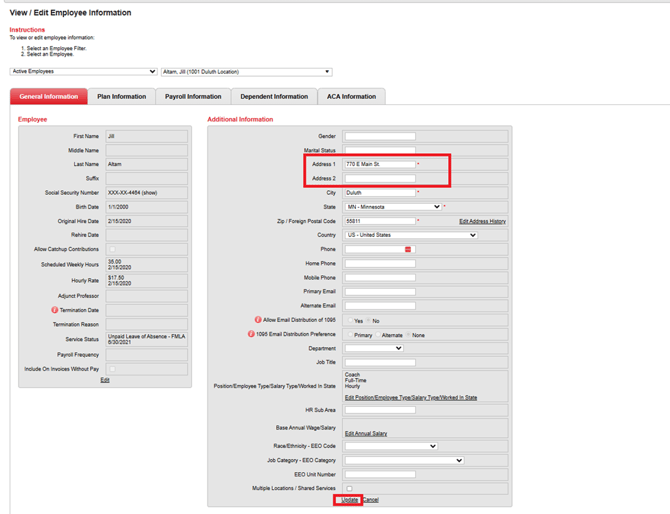Switch to the Payroll Information tab
This screenshot has height=514, width=670.
193,97
